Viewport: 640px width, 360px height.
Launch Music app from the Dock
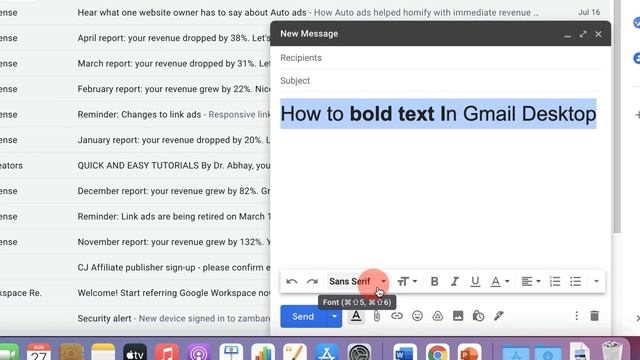pos(167,352)
